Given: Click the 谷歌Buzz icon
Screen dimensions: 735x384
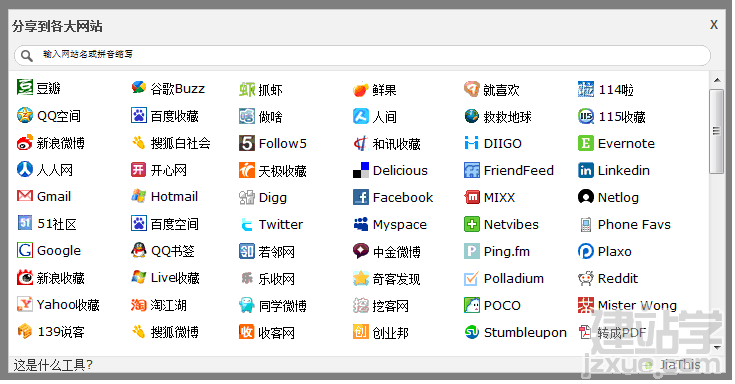Looking at the screenshot, I should 138,88.
